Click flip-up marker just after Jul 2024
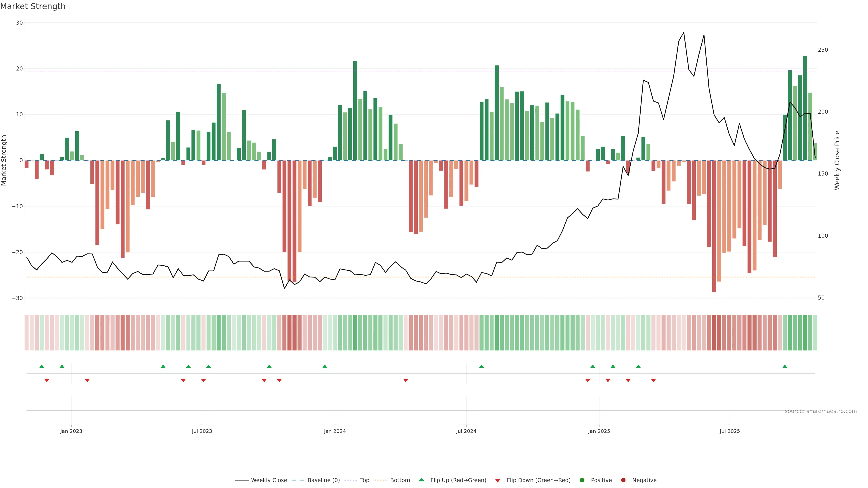 481,366
